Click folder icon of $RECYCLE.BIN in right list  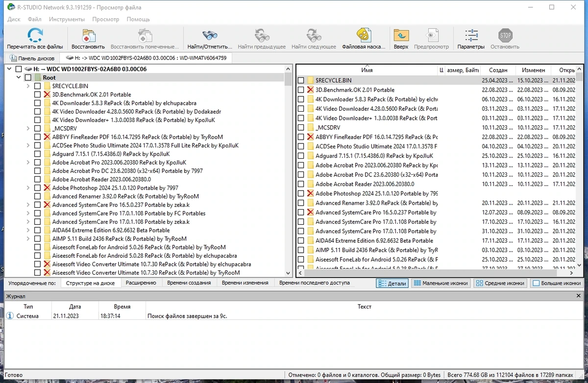click(310, 80)
